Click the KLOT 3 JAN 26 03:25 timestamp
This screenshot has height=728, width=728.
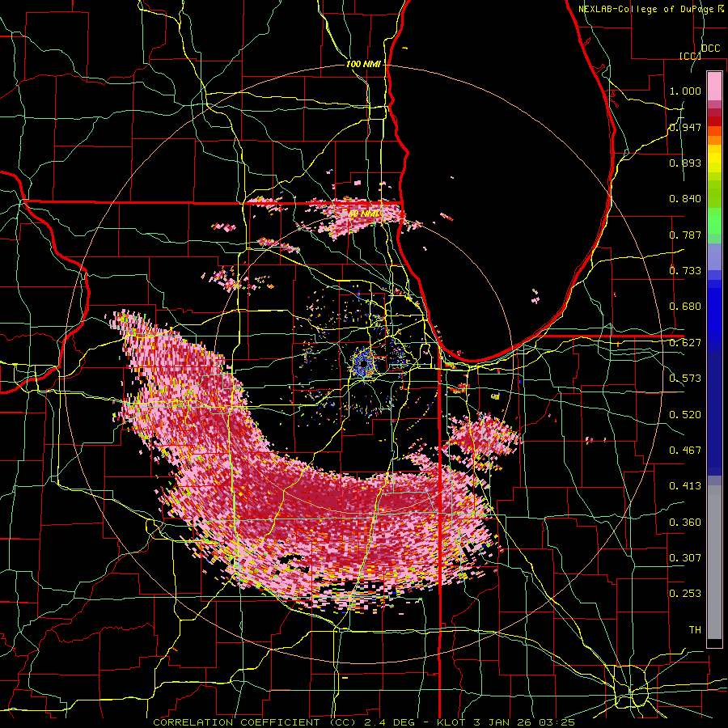[x=506, y=722]
